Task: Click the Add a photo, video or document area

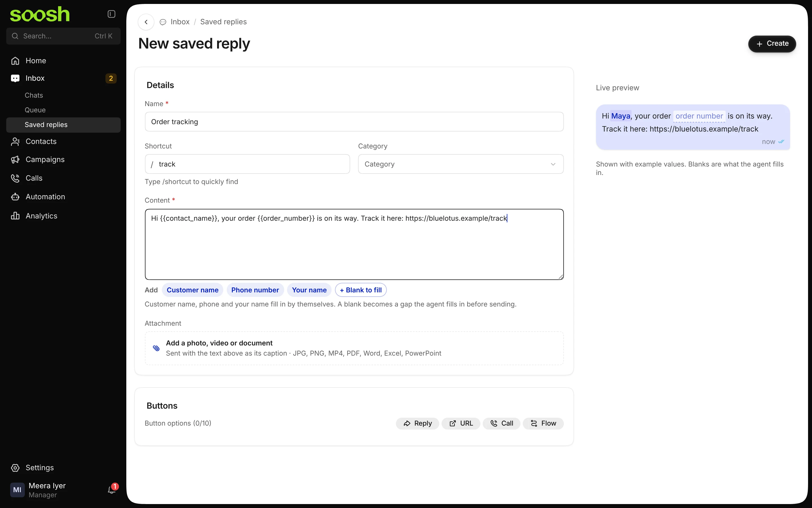Action: (354, 348)
